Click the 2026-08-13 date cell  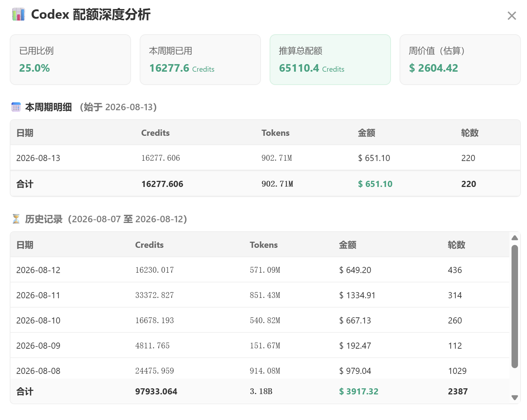click(x=38, y=158)
